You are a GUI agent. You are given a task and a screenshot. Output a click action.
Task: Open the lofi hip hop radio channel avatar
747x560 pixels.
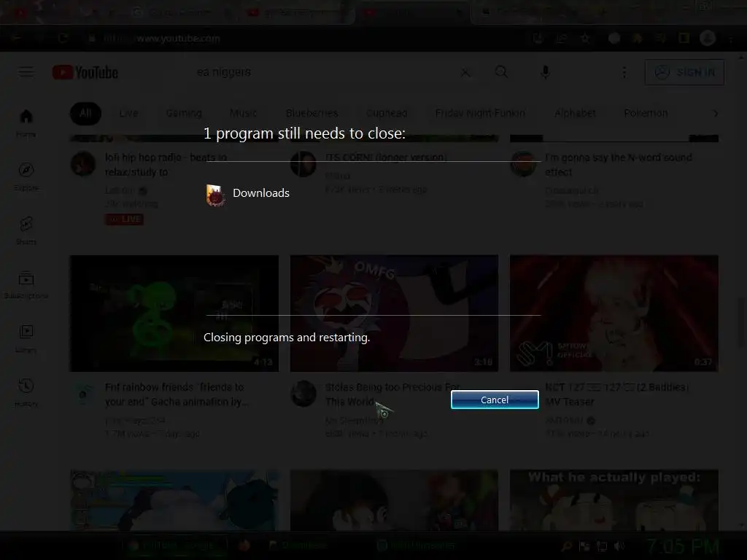pos(83,163)
